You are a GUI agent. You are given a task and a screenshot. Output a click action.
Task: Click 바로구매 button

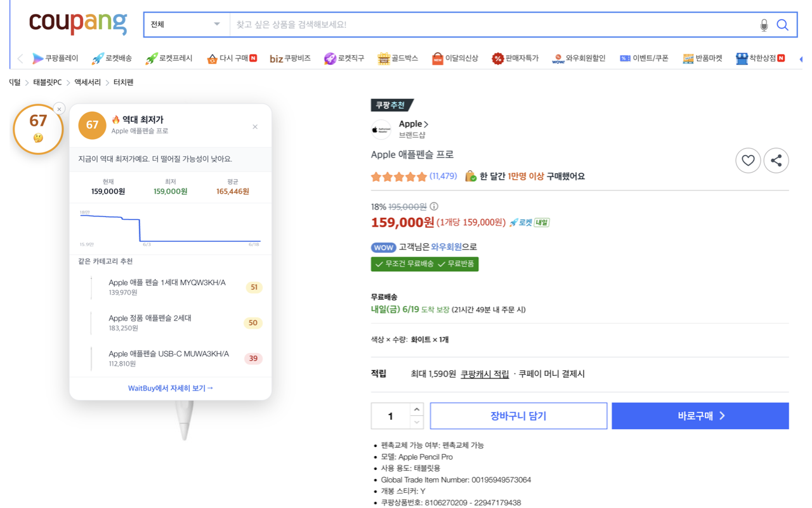700,416
